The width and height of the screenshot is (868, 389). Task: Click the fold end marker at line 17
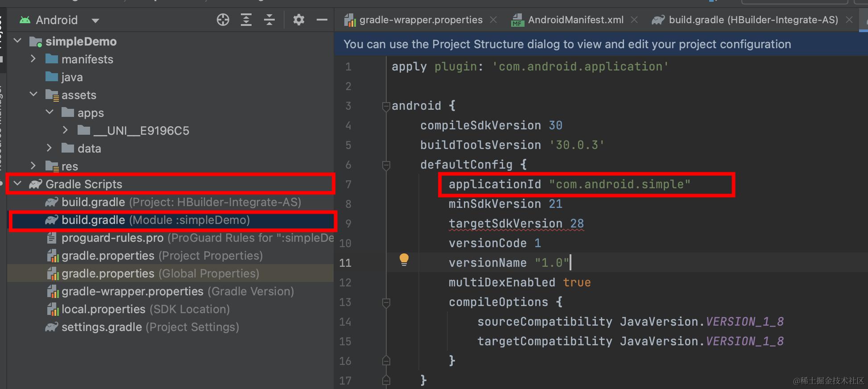point(386,380)
